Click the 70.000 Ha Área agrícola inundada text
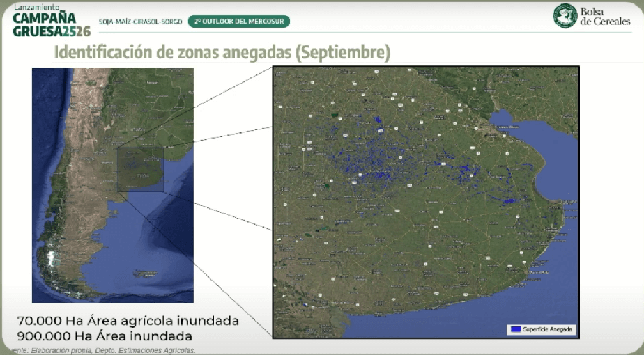 click(128, 321)
